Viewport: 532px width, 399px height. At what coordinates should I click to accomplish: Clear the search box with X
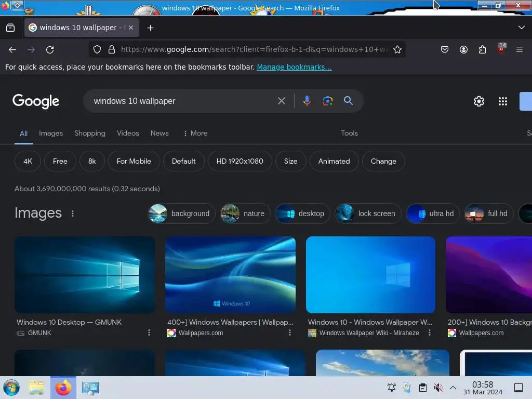pyautogui.click(x=281, y=101)
